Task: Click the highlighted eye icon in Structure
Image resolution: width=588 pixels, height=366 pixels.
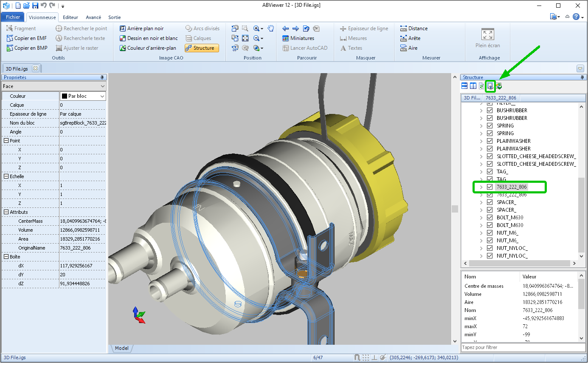Action: [490, 86]
